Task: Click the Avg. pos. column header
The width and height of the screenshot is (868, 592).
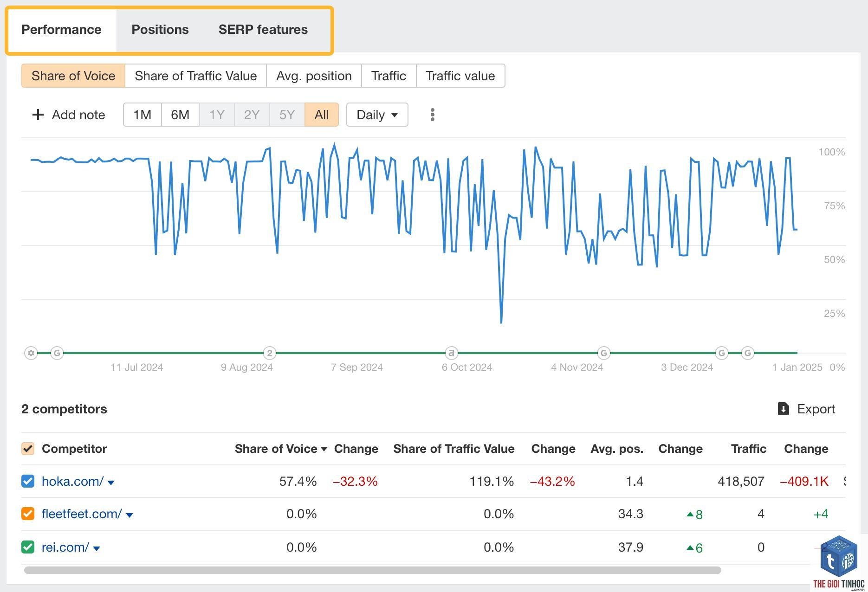Action: (x=617, y=449)
